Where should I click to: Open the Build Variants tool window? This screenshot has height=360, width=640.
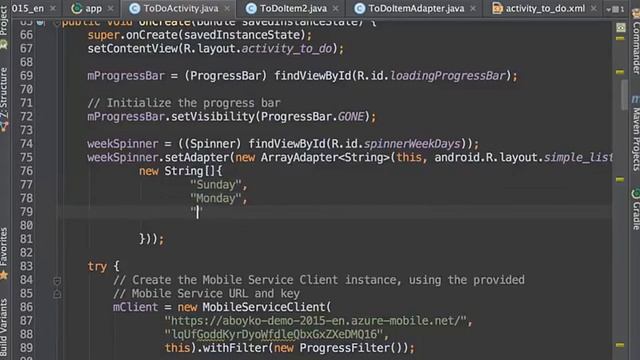[4, 328]
